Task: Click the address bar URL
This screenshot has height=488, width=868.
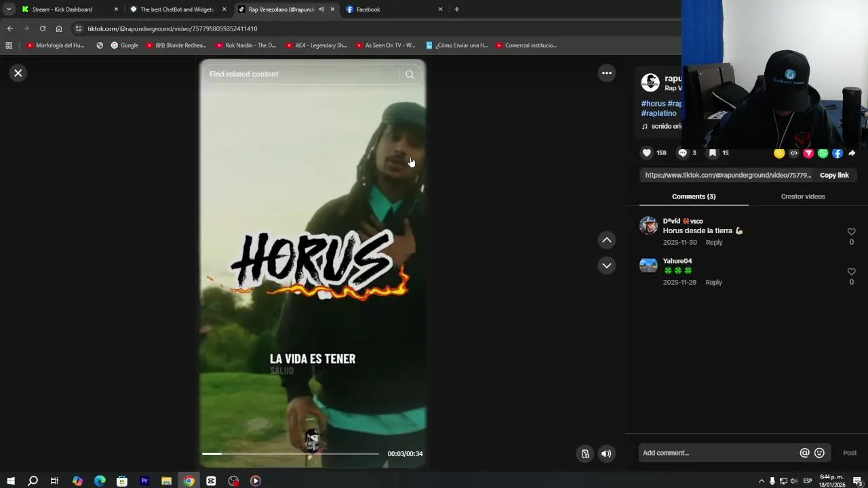Action: tap(172, 29)
